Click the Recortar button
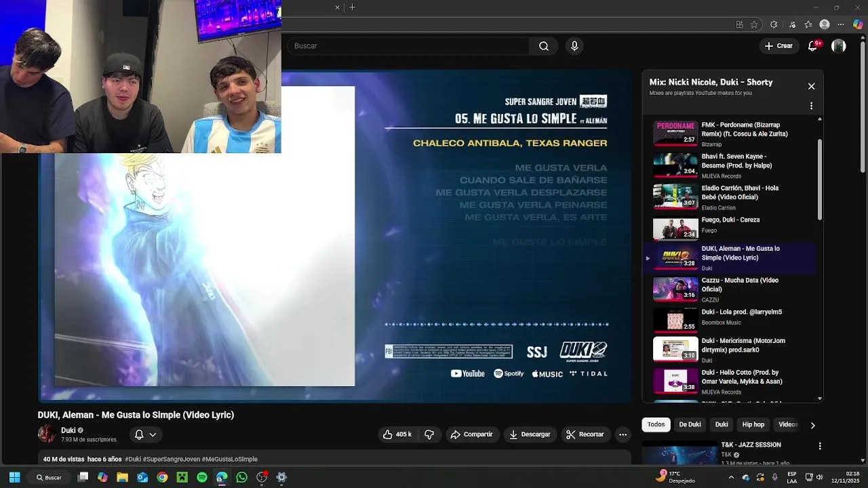Viewport: 868px width, 488px height. click(x=585, y=434)
